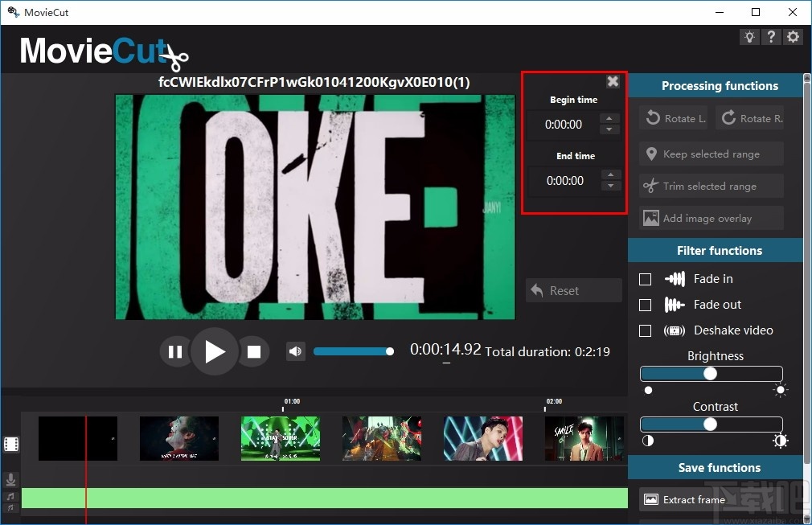Play the video
The width and height of the screenshot is (812, 525).
(x=215, y=351)
